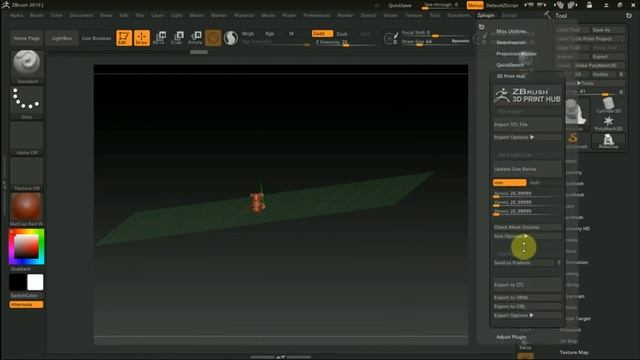Click the Sculptris Pro mode icon
This screenshot has width=640, height=360.
coord(231,38)
